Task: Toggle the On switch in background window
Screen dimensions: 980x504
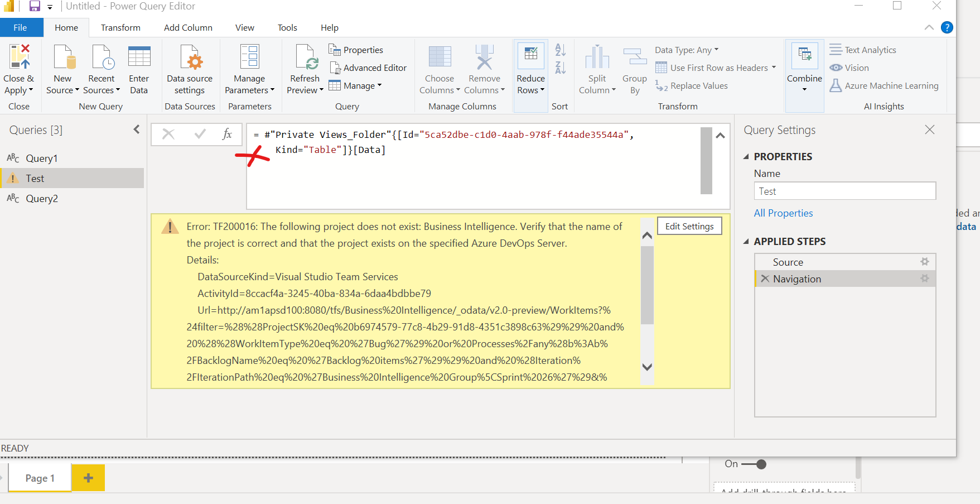Action: pos(754,464)
